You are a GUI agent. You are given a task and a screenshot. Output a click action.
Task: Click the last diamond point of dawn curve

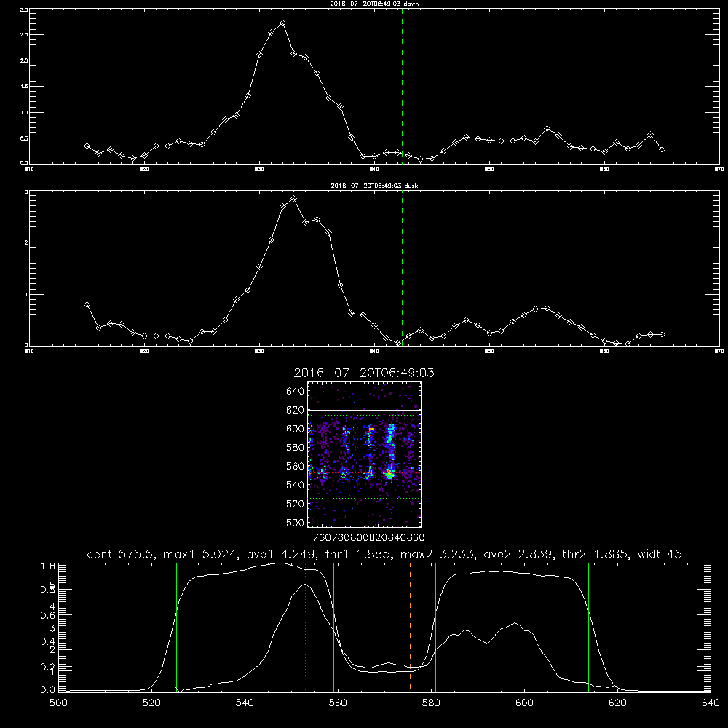coord(662,149)
